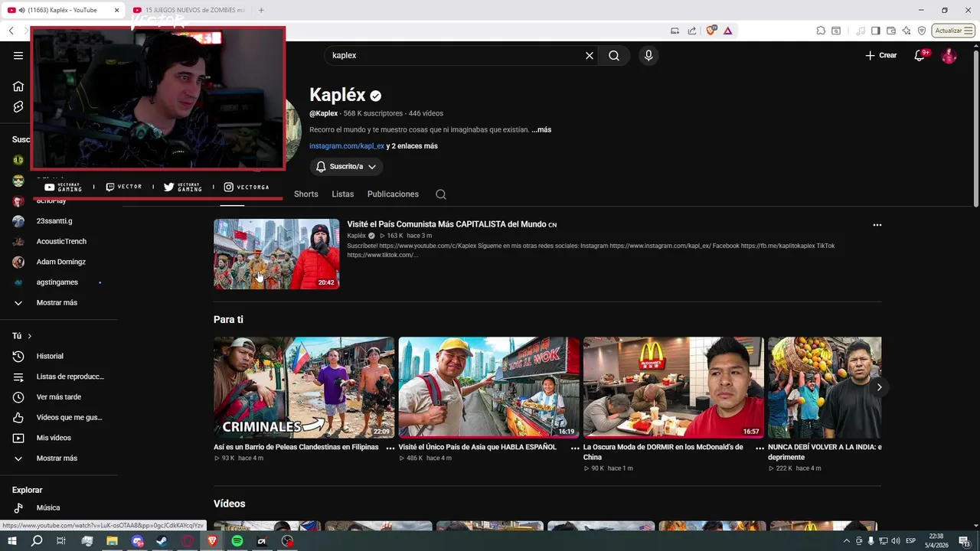Open options for McDonald's video
Image resolution: width=980 pixels, height=551 pixels.
[759, 448]
